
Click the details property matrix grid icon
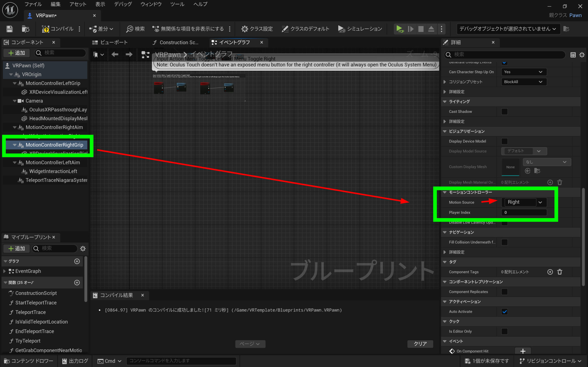click(573, 55)
